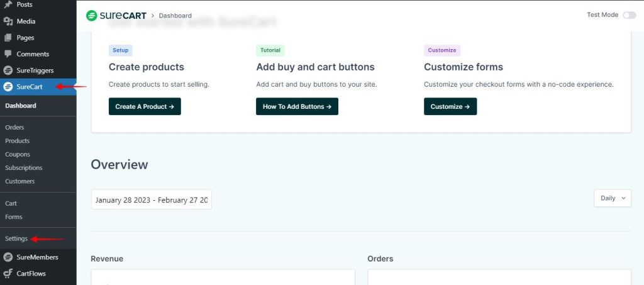Click the Customize forms button
Screen dimensions: 644x285
coord(450,107)
